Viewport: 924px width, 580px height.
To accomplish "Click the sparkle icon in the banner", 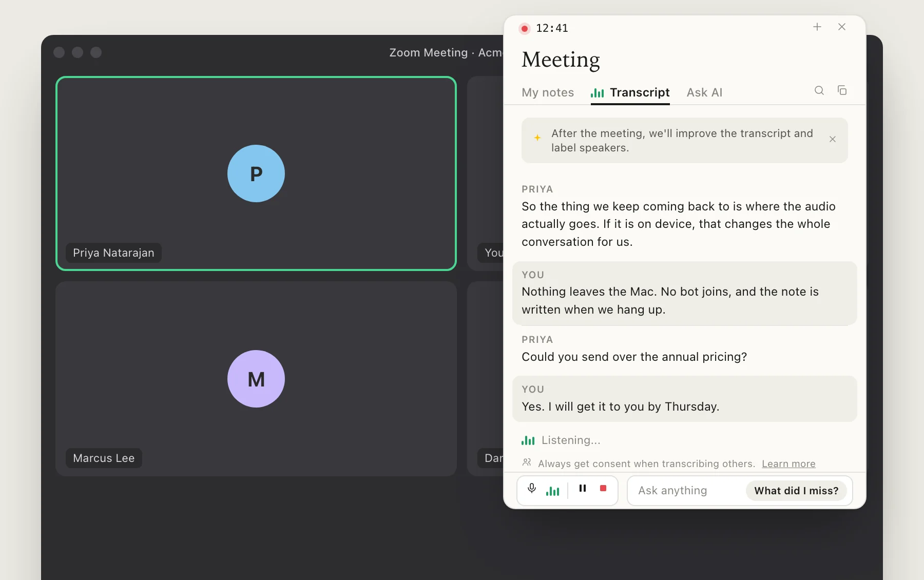I will click(537, 138).
